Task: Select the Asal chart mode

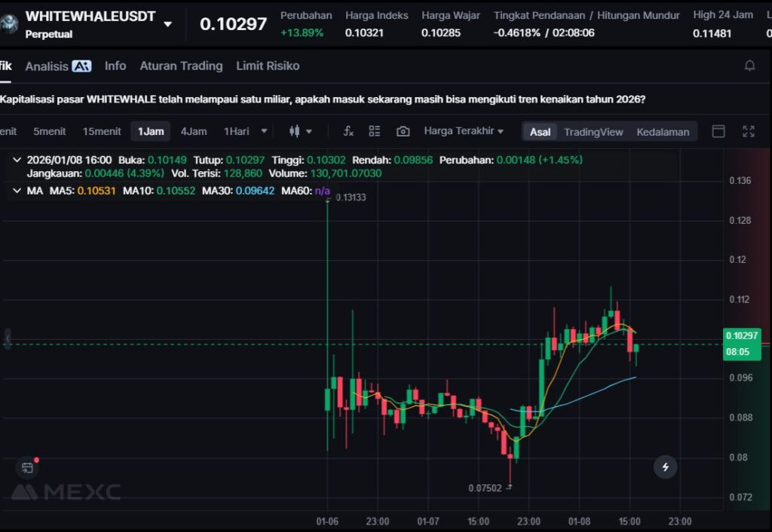Action: pyautogui.click(x=540, y=132)
